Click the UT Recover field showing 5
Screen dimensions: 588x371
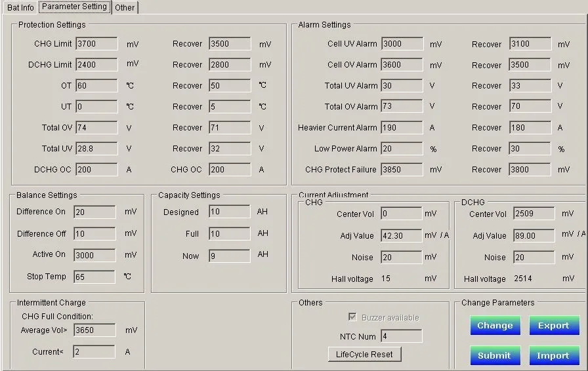230,106
